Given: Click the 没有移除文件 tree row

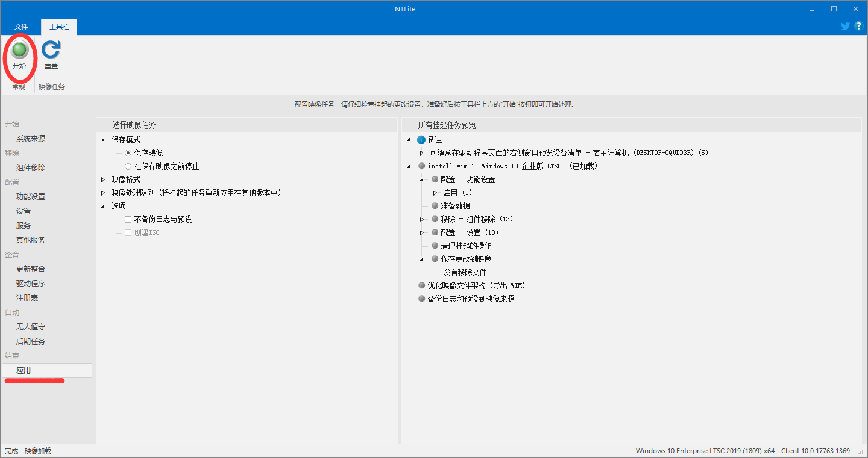Looking at the screenshot, I should tap(465, 272).
